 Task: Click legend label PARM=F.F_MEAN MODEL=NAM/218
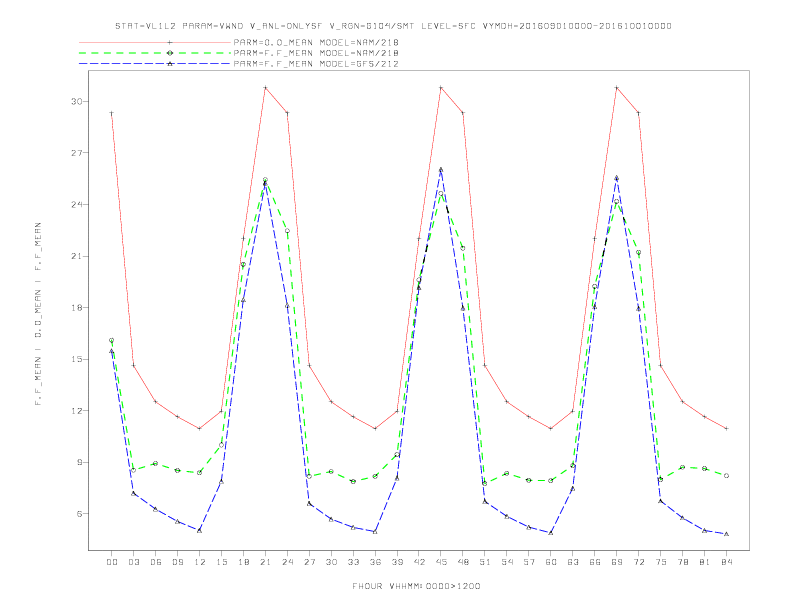(316, 53)
